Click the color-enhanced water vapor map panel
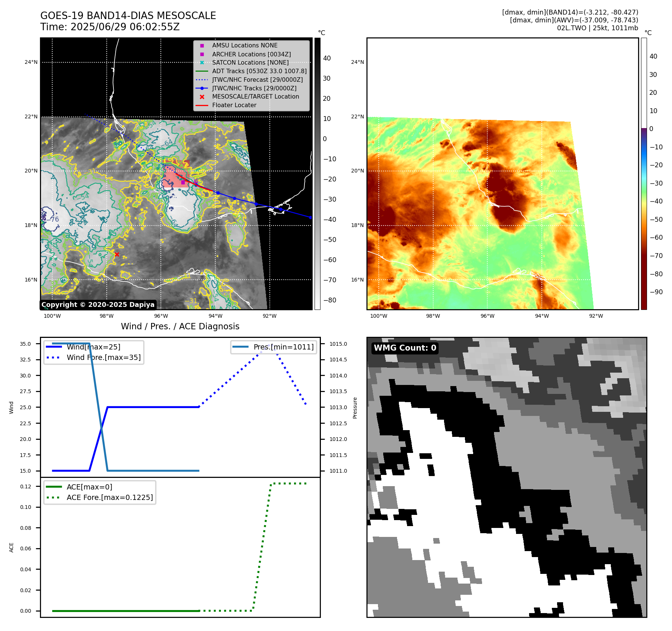The width and height of the screenshot is (672, 631). (x=503, y=174)
